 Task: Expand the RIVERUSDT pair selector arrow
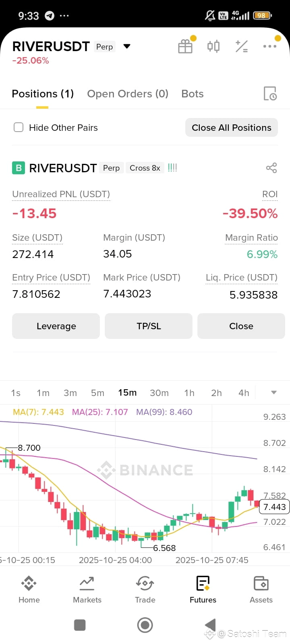(127, 46)
